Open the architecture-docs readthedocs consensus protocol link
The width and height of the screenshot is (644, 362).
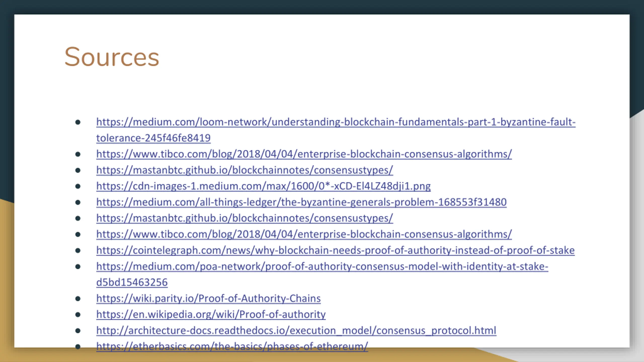[x=296, y=330]
